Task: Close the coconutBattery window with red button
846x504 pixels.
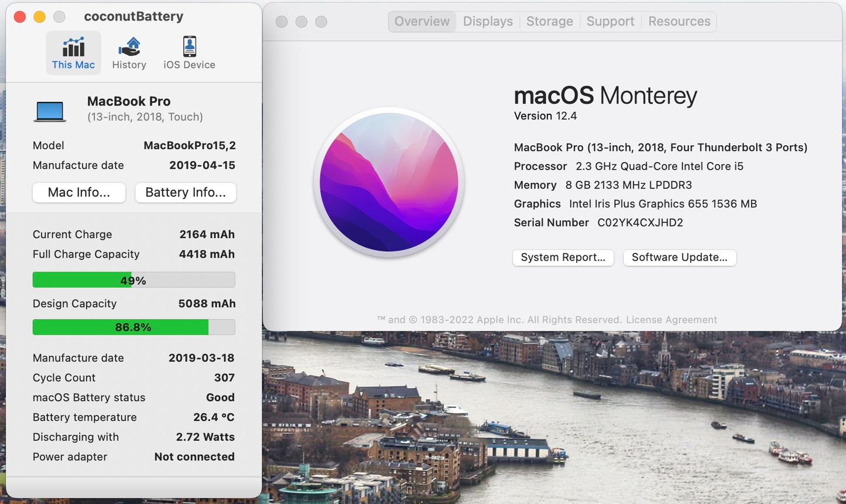Action: point(20,17)
